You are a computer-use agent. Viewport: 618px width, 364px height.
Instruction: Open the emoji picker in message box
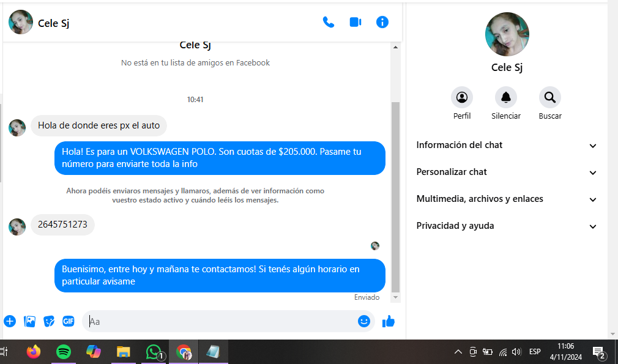pos(364,321)
